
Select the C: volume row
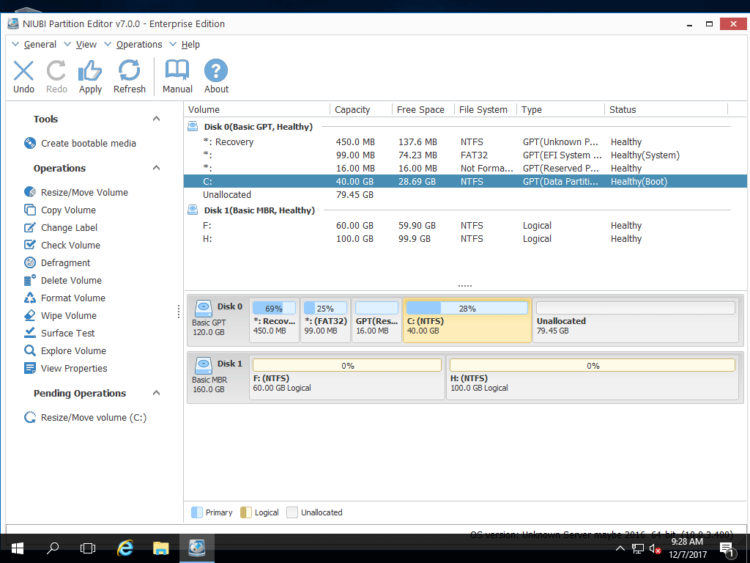click(x=465, y=182)
